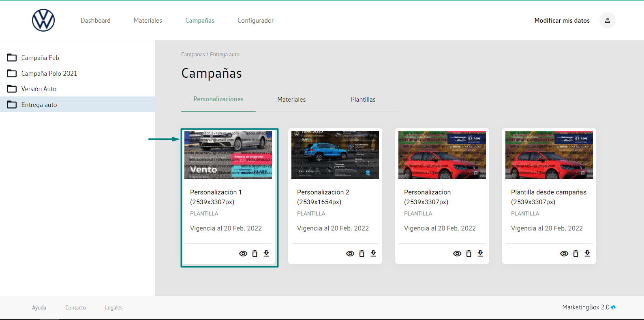The width and height of the screenshot is (644, 320).
Task: Delete Personalización 1 with trash icon
Action: (255, 254)
